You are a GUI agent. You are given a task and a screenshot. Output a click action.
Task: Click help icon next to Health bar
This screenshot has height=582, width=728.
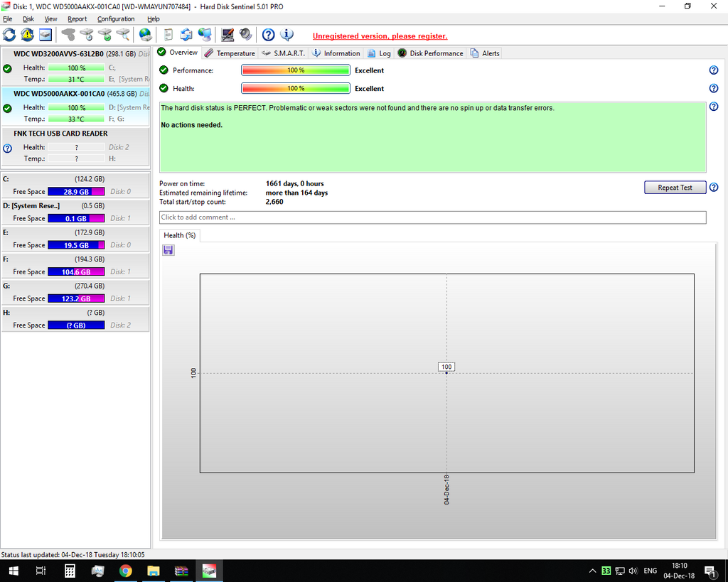[714, 88]
